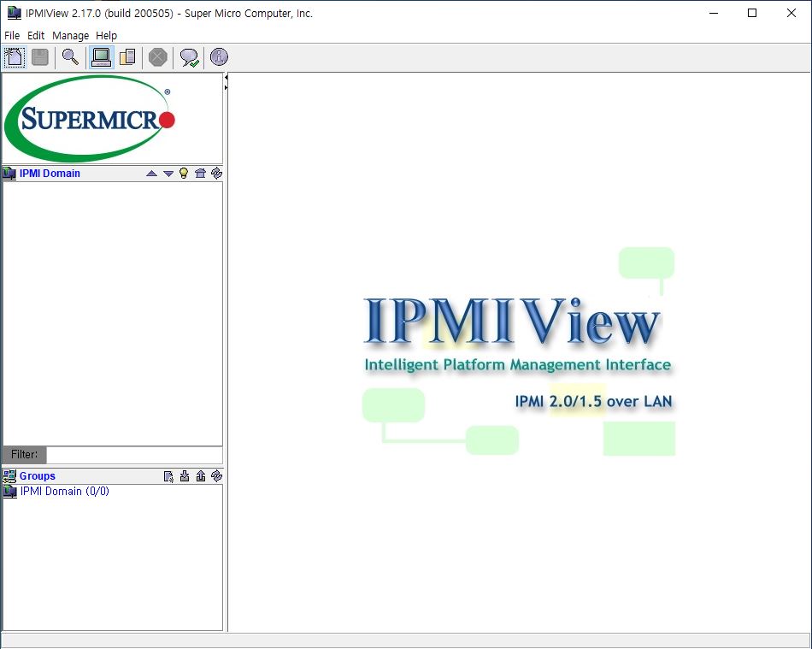Open the Manage menu

[x=70, y=35]
